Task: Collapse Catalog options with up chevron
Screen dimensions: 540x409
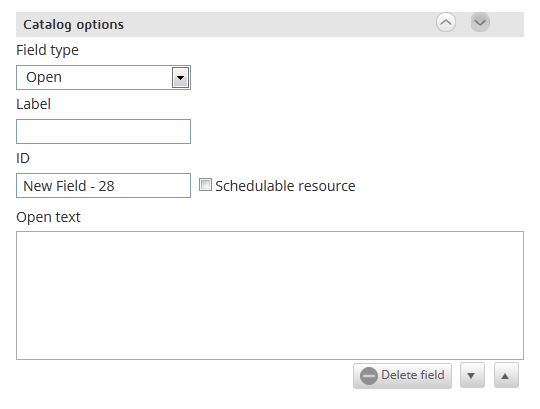Action: click(446, 23)
